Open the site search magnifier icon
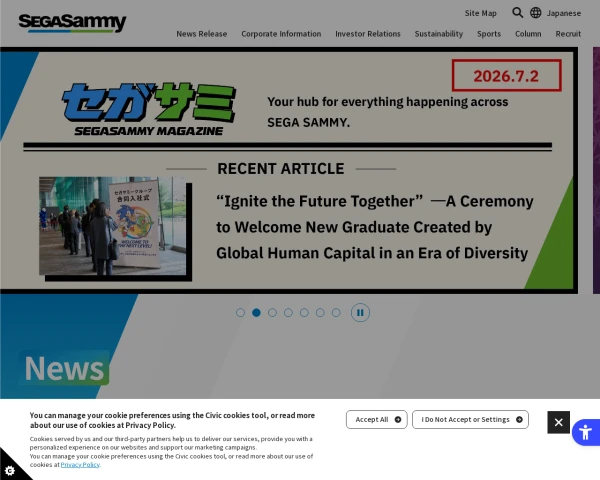Image resolution: width=600 pixels, height=480 pixels. (x=517, y=13)
